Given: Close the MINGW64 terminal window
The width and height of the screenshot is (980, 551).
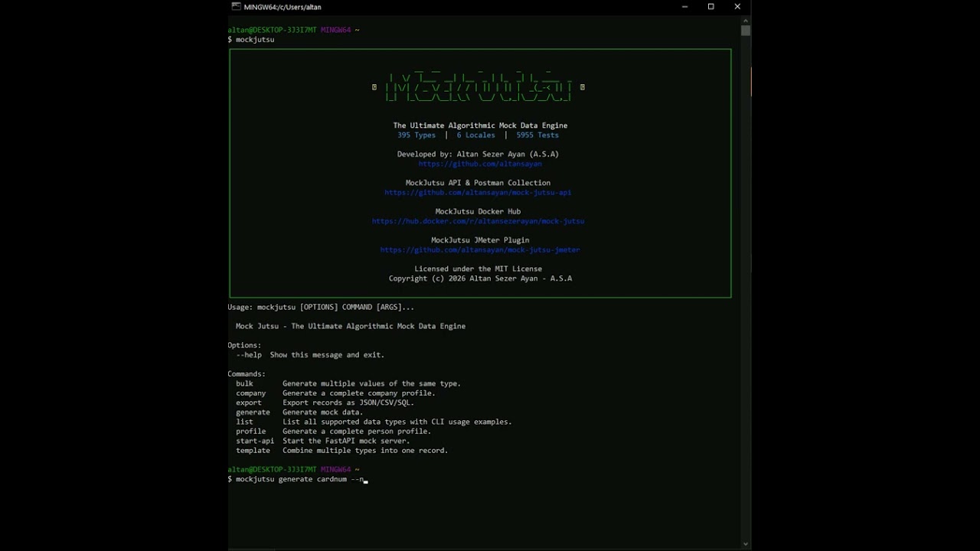Looking at the screenshot, I should [737, 7].
